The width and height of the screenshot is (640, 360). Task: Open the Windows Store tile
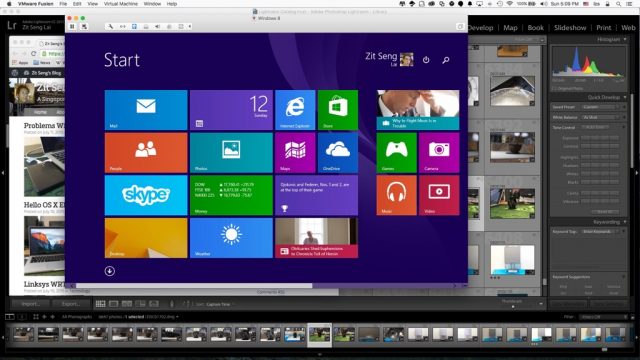coord(338,110)
